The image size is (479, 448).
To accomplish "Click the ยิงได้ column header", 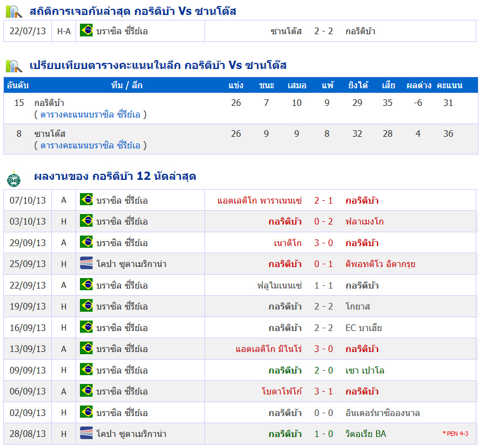I will pyautogui.click(x=358, y=86).
